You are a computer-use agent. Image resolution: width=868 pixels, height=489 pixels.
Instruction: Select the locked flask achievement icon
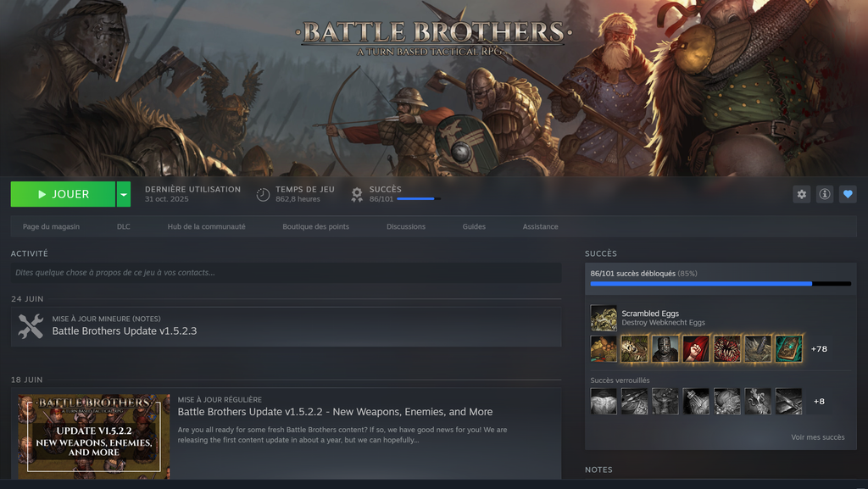point(696,401)
